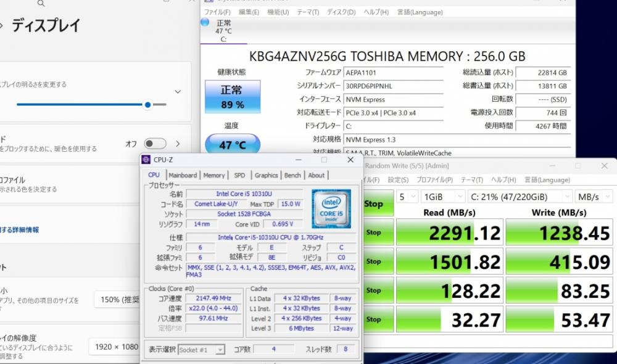The height and width of the screenshot is (364, 617).
Task: Switch to the Mainboard tab in CPU-Z
Action: pos(183,175)
